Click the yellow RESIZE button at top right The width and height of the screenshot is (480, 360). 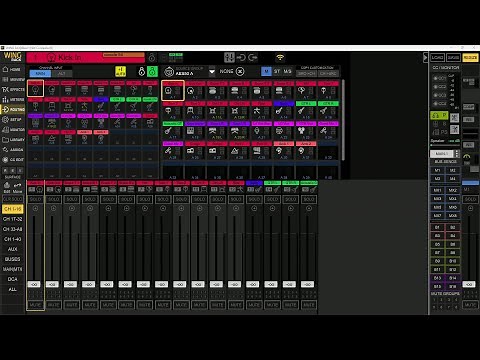[470, 58]
